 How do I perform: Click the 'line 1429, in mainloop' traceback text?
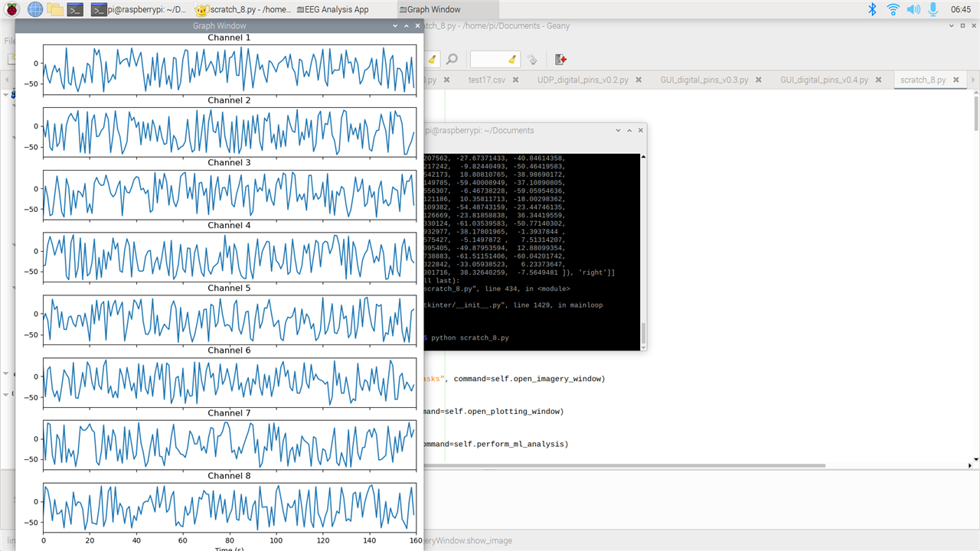point(559,305)
